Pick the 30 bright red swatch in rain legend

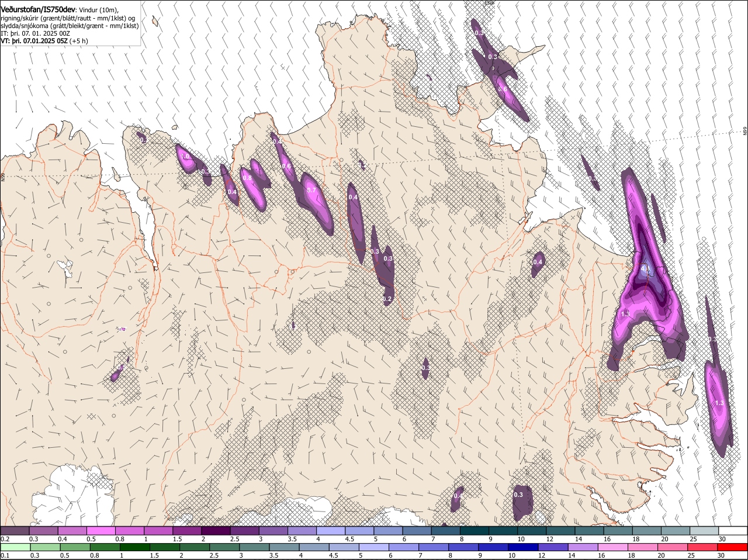[732, 548]
